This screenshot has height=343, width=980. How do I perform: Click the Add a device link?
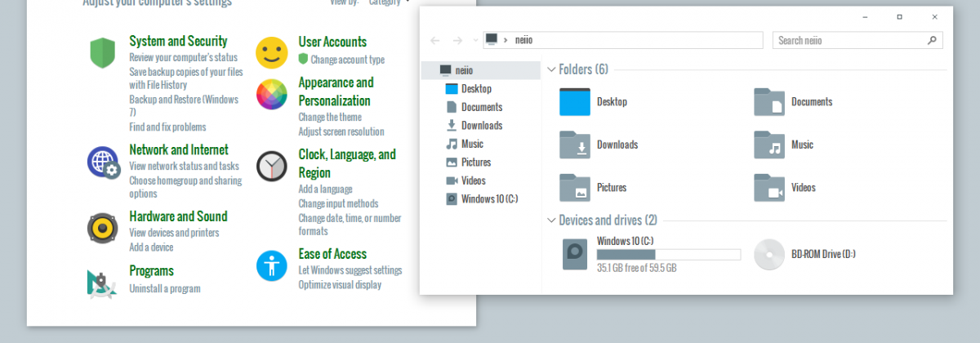(151, 247)
